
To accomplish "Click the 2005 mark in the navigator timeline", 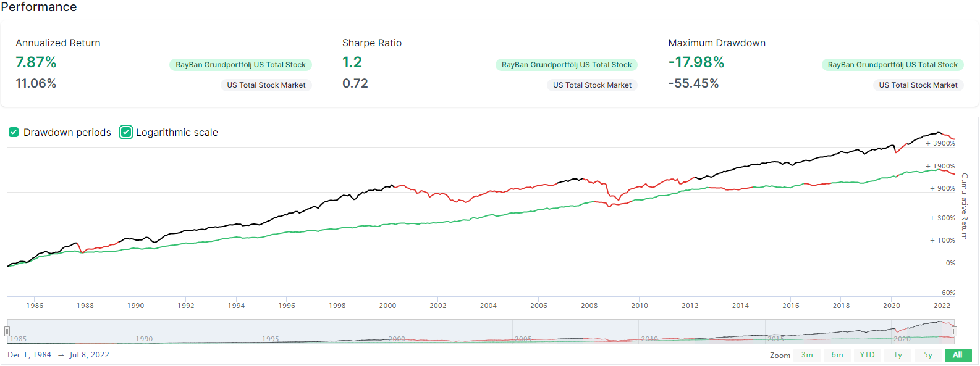I will point(523,339).
